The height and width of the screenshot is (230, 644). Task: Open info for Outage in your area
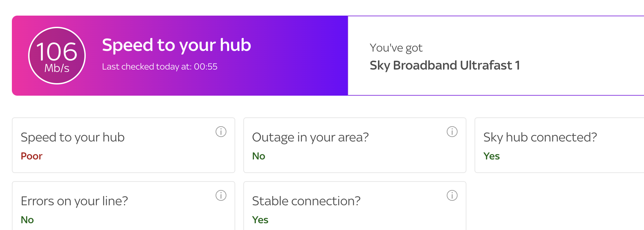[452, 132]
